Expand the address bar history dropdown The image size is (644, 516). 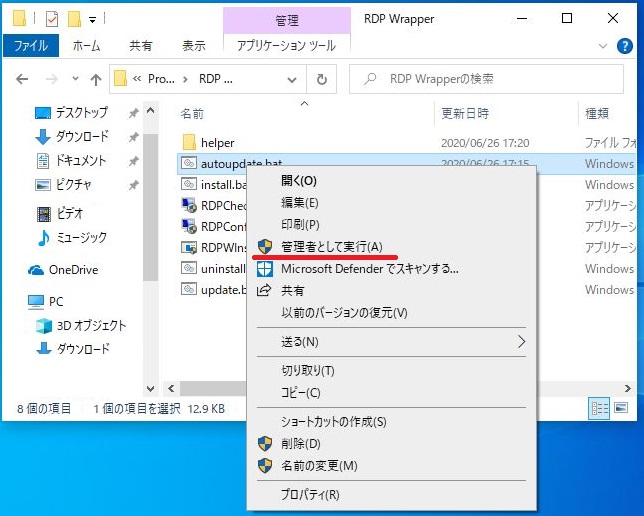[x=292, y=79]
